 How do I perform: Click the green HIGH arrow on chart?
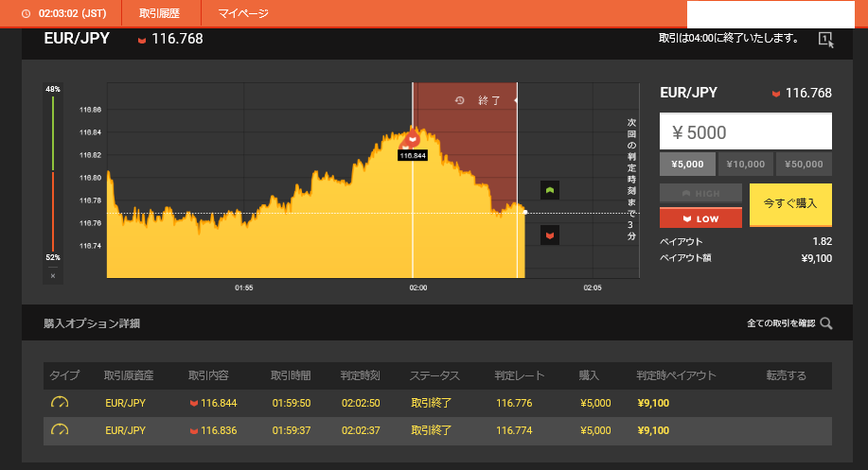click(550, 190)
